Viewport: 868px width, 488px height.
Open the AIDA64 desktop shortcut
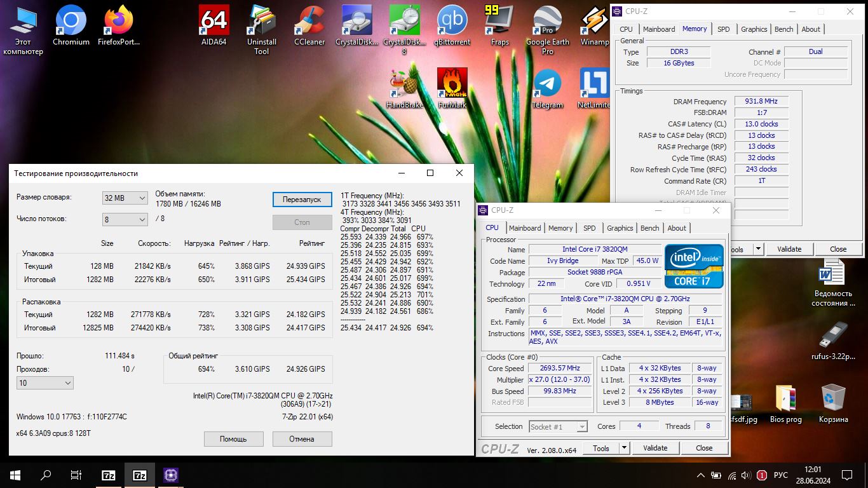pyautogui.click(x=214, y=25)
